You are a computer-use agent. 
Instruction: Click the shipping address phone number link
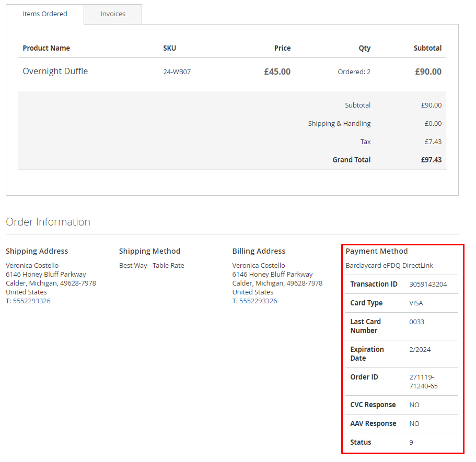coord(31,301)
